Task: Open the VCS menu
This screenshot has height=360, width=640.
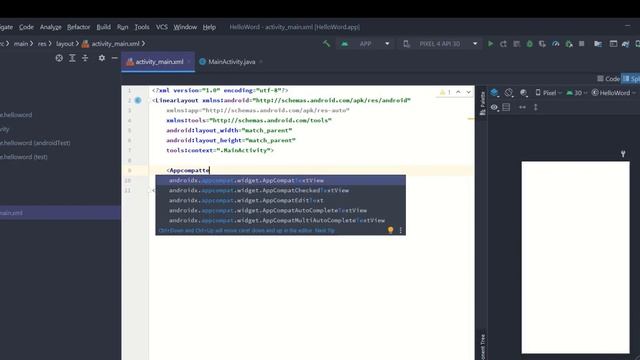Action: coord(162,27)
